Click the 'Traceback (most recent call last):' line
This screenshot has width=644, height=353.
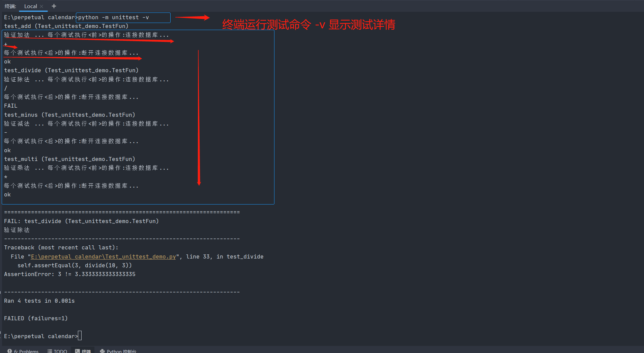[61, 248]
